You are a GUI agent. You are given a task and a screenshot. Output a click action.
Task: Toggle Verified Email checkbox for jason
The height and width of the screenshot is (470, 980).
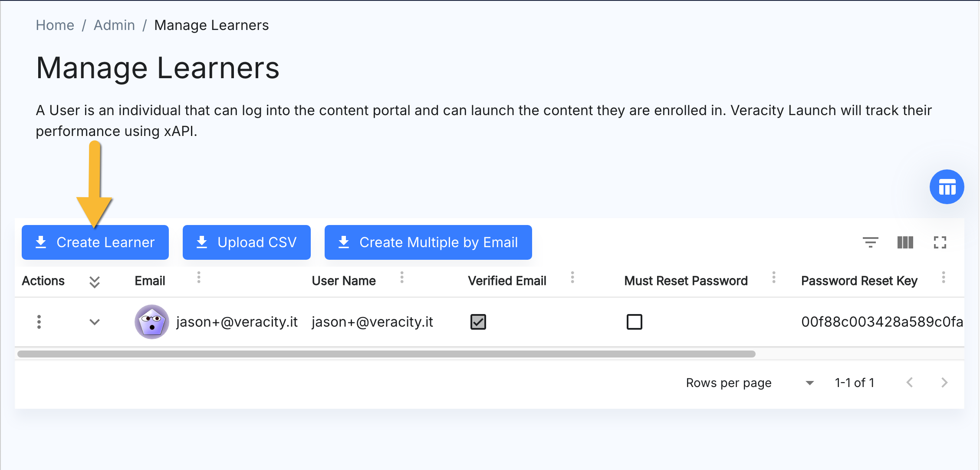[478, 322]
